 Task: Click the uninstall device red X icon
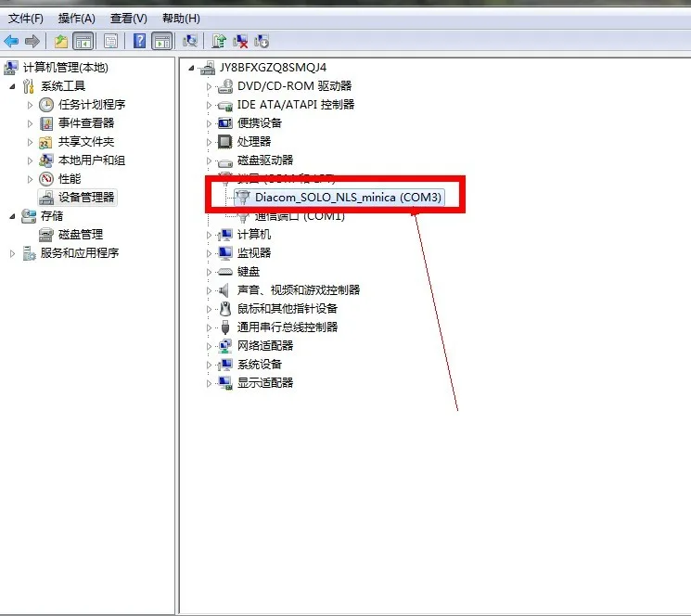tap(240, 42)
